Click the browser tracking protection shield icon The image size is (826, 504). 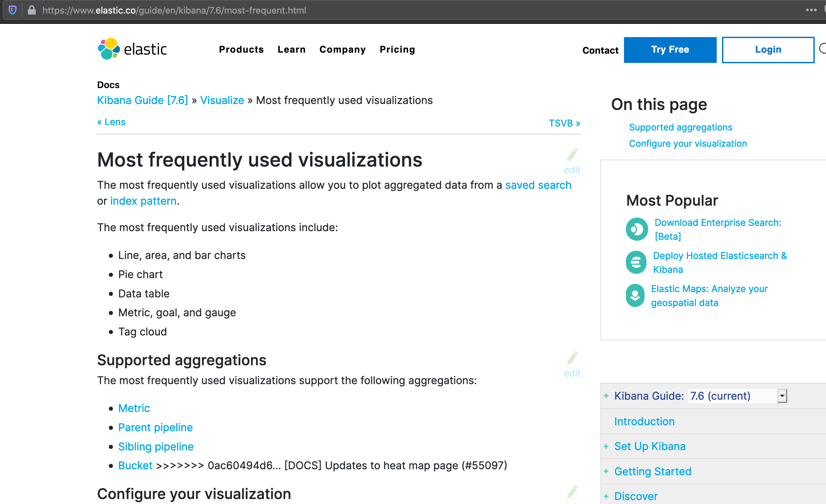(x=13, y=10)
